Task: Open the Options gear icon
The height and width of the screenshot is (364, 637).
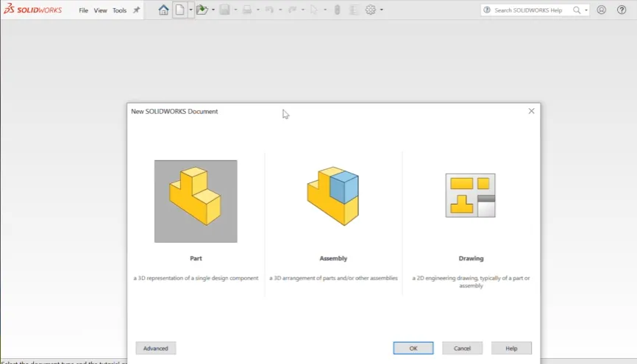Action: tap(371, 10)
